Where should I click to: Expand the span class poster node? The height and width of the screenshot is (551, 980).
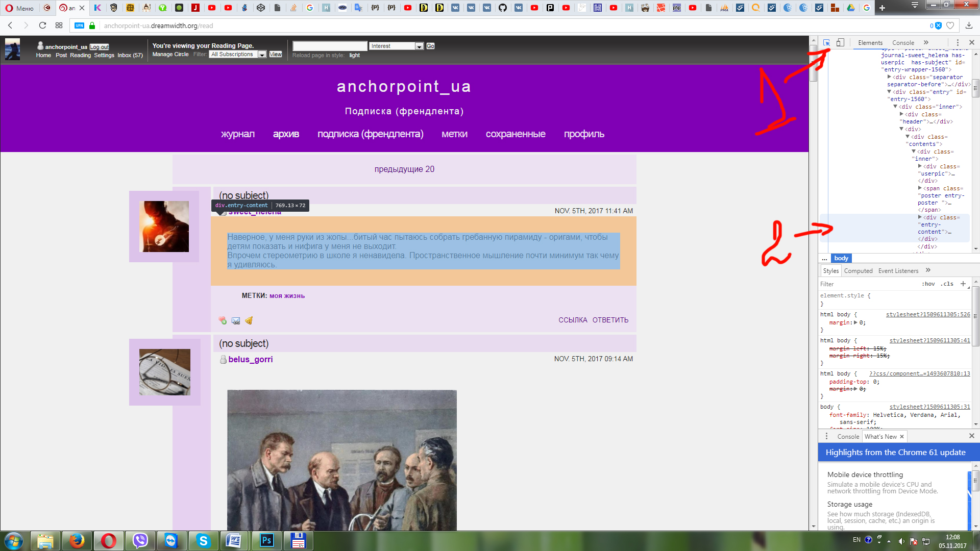[x=920, y=188]
